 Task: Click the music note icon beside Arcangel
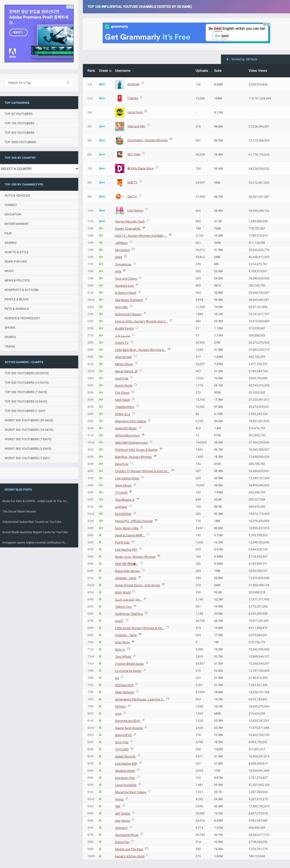pyautogui.click(x=143, y=83)
